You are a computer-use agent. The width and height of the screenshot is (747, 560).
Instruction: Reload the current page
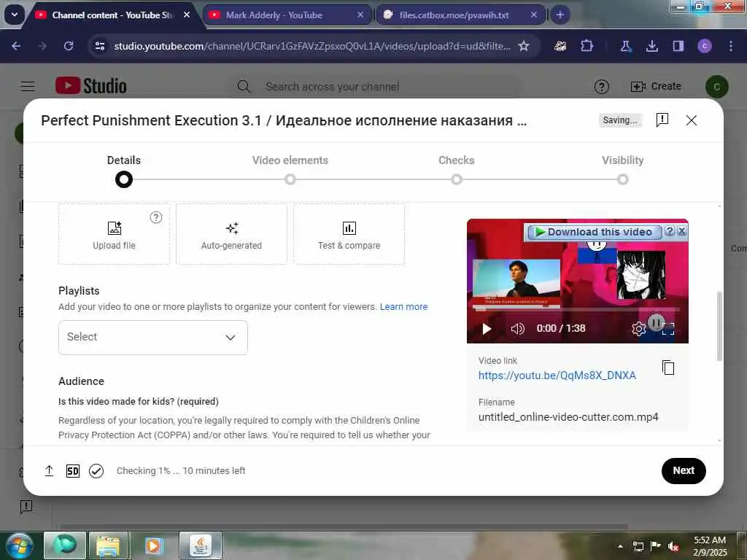click(69, 46)
